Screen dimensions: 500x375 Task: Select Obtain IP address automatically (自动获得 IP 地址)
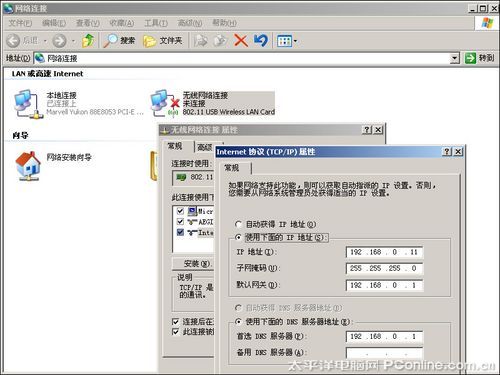click(x=238, y=224)
